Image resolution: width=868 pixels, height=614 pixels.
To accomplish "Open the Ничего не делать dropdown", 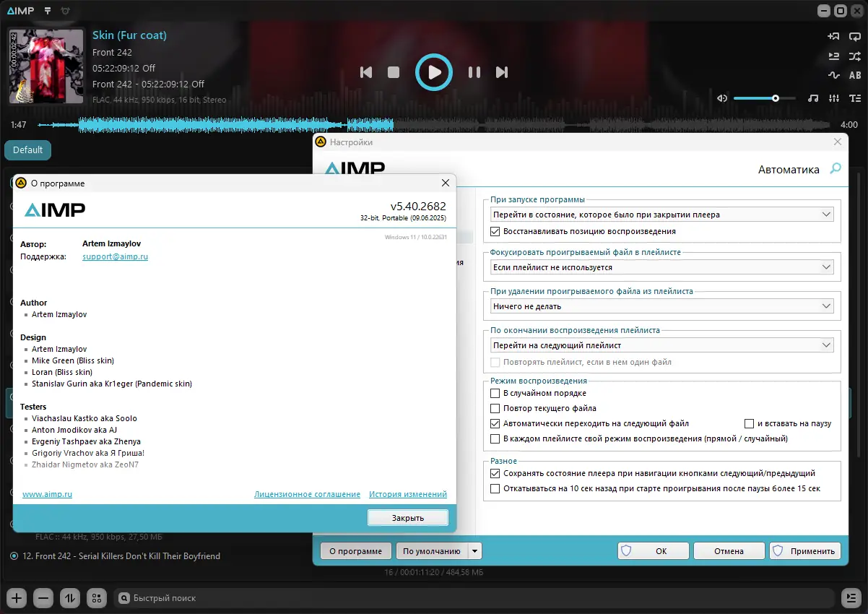I will pos(661,306).
